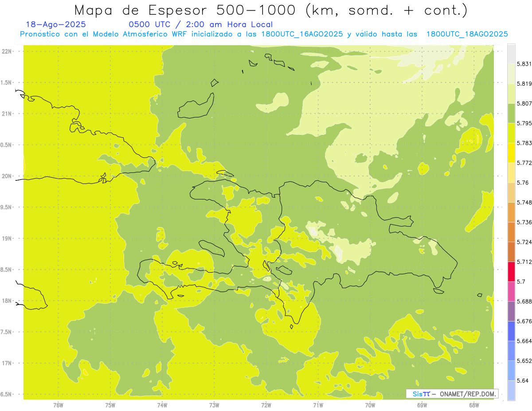532x411 pixels.
Task: Click the 20N latitude axis label
Action: coord(6,176)
